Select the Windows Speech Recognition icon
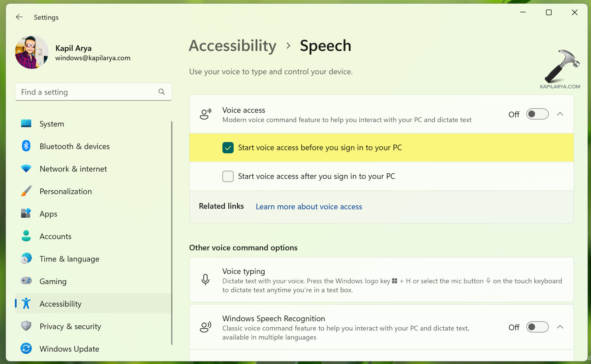The height and width of the screenshot is (364, 591). tap(205, 327)
